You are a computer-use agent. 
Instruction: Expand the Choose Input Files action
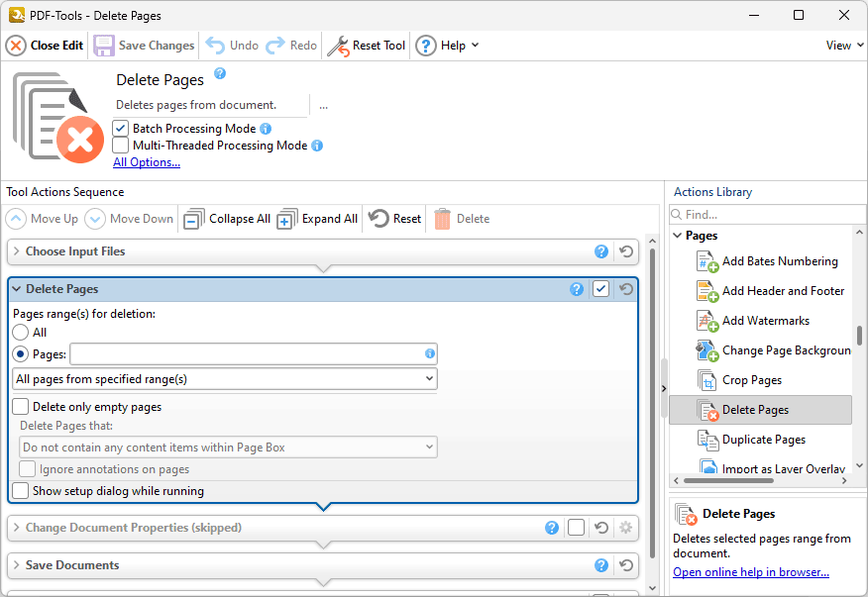click(17, 251)
